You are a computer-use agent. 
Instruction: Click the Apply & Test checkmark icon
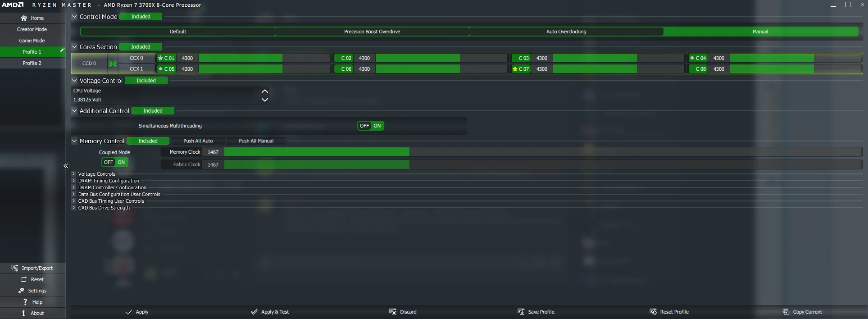pos(254,312)
